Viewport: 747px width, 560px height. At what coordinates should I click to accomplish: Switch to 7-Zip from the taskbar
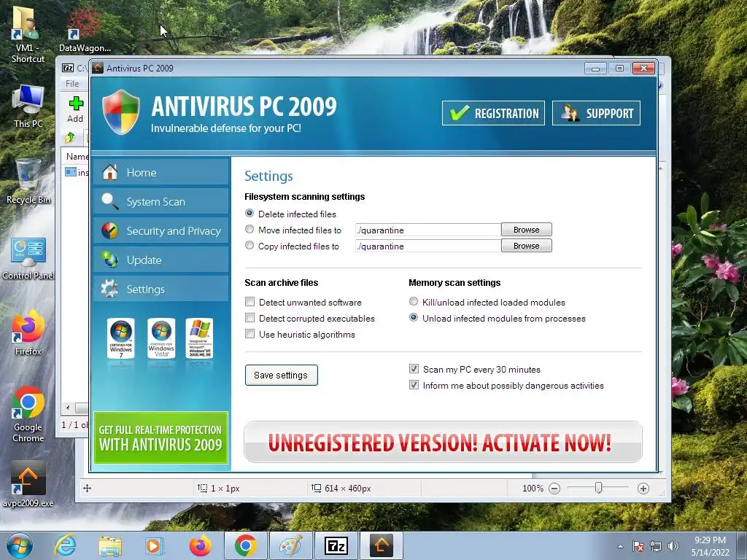tap(336, 545)
